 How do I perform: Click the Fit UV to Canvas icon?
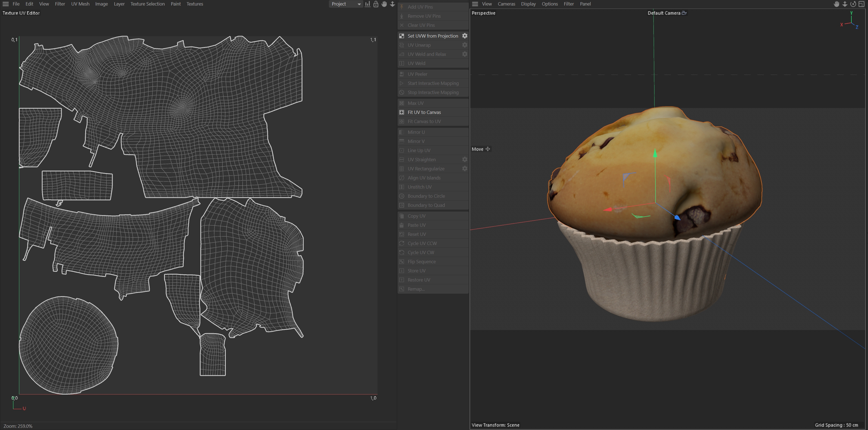pos(402,112)
